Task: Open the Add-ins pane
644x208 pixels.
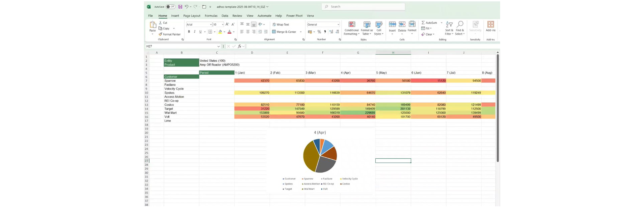Action: (x=490, y=27)
